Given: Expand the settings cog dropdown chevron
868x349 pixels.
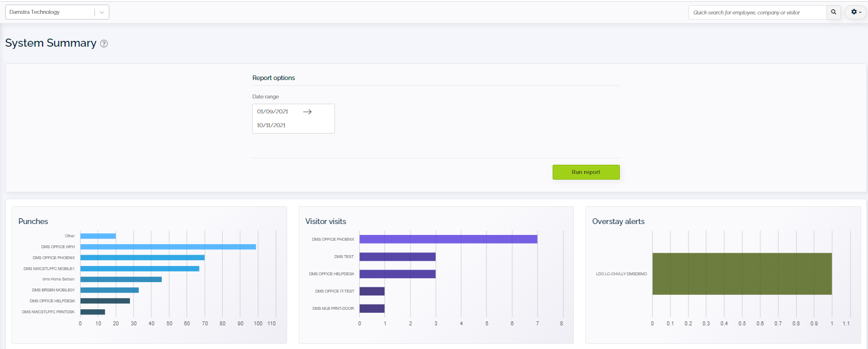Looking at the screenshot, I should click(859, 12).
